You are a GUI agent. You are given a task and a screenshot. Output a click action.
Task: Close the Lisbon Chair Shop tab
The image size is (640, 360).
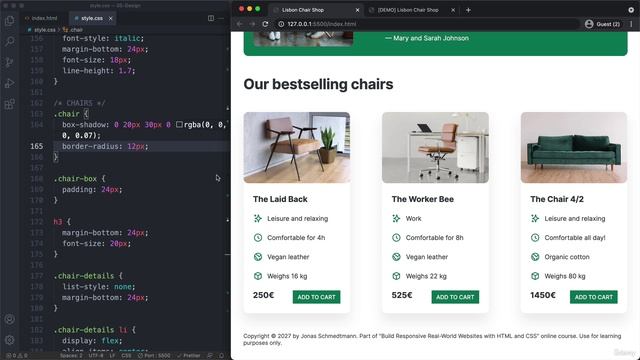coord(358,10)
